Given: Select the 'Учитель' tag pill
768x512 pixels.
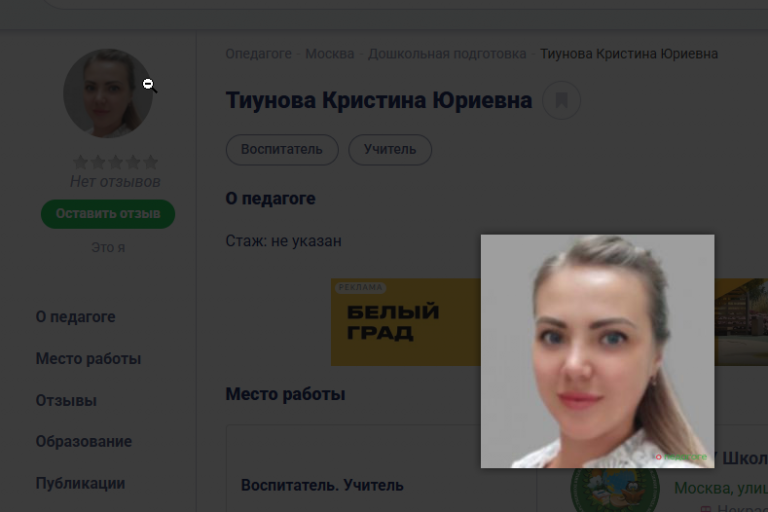Looking at the screenshot, I should (390, 149).
